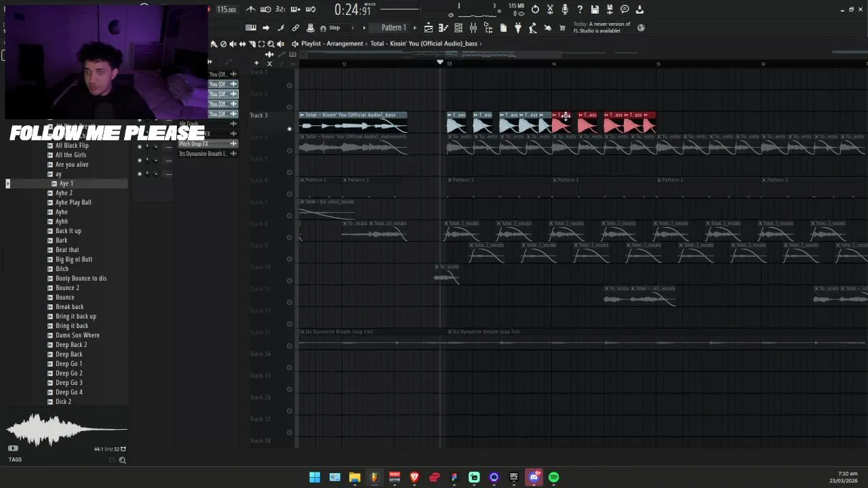The image size is (868, 488).
Task: Click the Total - Kissin' You bass breadcrumb
Action: (x=424, y=43)
